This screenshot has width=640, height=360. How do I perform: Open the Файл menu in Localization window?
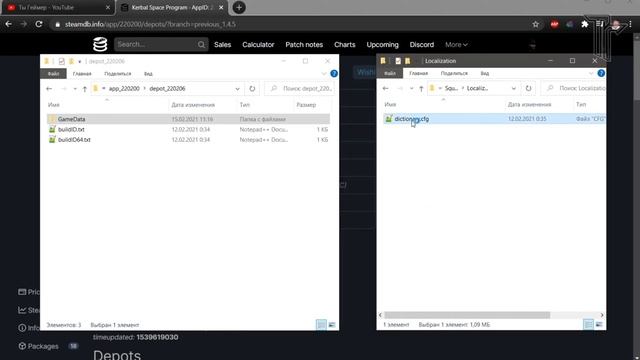coord(390,73)
